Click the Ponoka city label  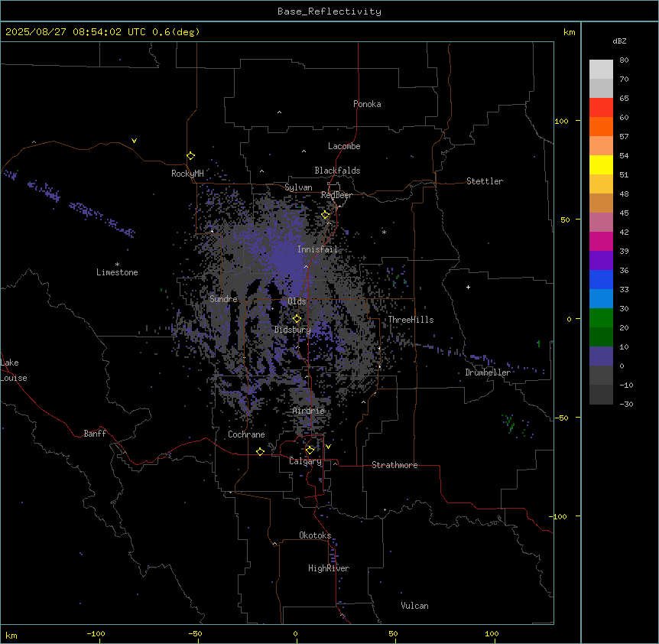[x=367, y=104]
